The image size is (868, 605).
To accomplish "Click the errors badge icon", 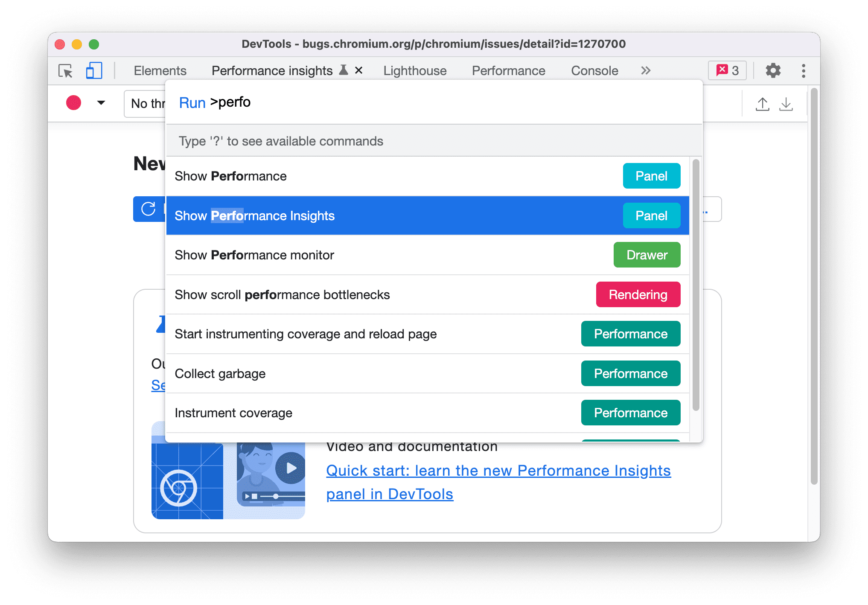I will pyautogui.click(x=725, y=70).
